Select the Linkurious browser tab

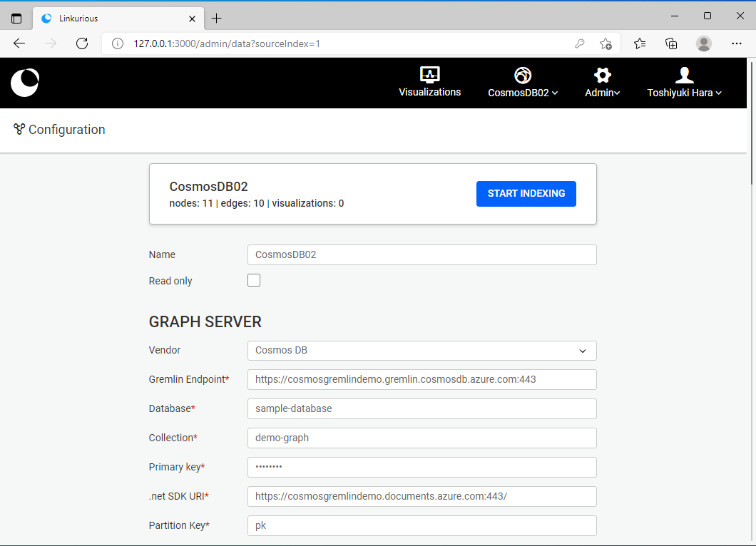[118, 19]
